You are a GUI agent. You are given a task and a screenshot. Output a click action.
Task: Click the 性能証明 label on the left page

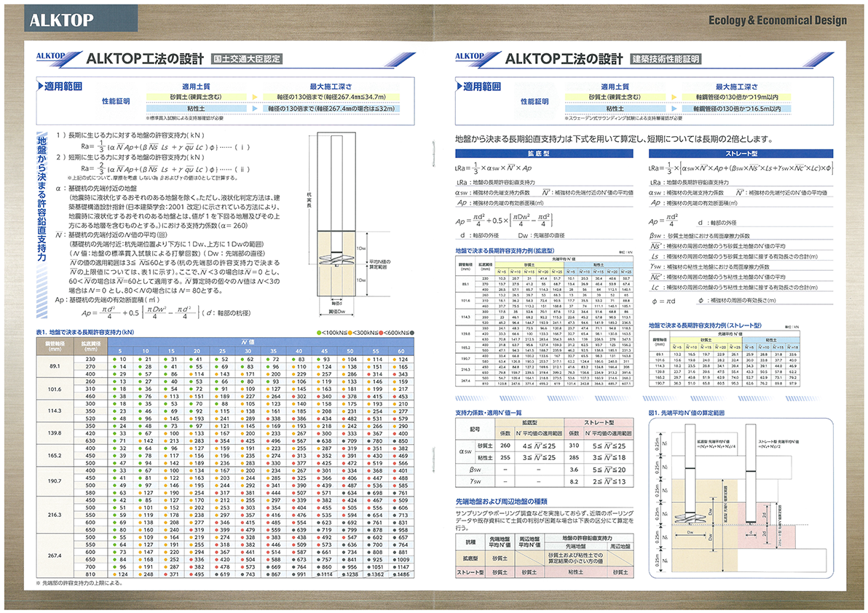click(x=116, y=101)
